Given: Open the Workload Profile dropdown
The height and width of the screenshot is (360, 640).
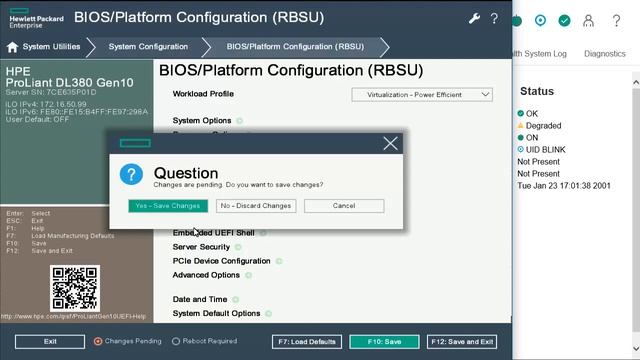Looking at the screenshot, I should (422, 95).
